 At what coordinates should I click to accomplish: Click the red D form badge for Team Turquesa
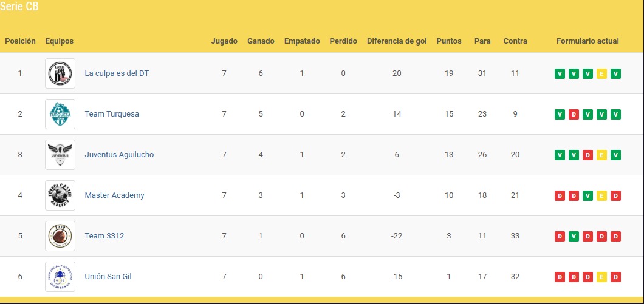pyautogui.click(x=573, y=115)
